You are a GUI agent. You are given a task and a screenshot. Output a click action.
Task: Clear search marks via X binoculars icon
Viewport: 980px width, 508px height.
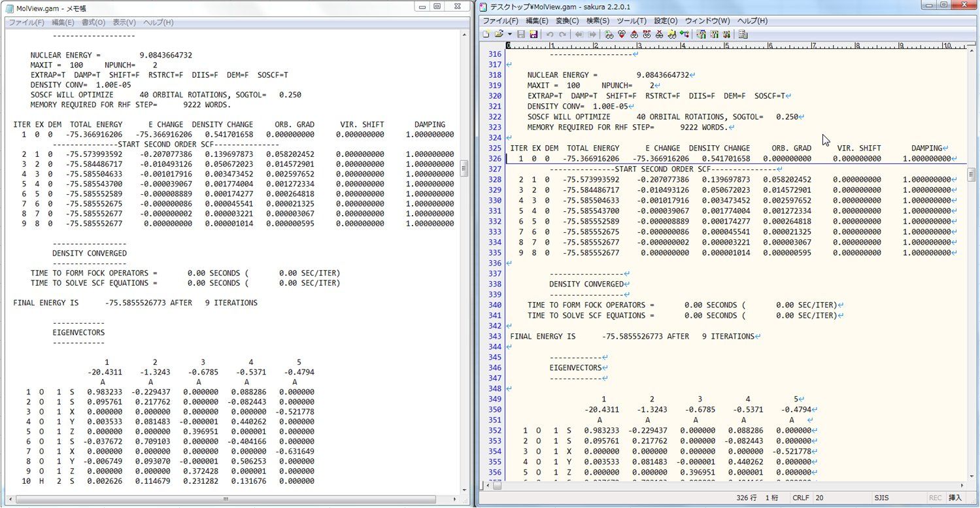659,34
